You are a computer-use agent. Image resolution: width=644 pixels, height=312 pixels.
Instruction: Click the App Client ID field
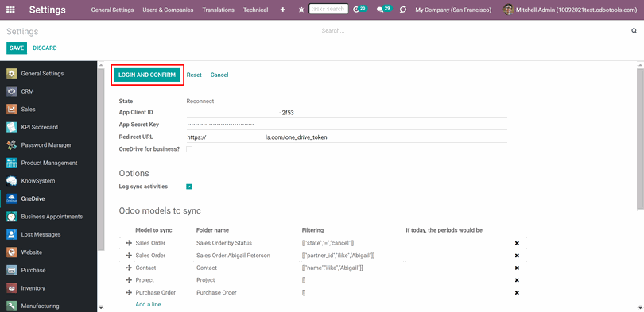click(347, 113)
